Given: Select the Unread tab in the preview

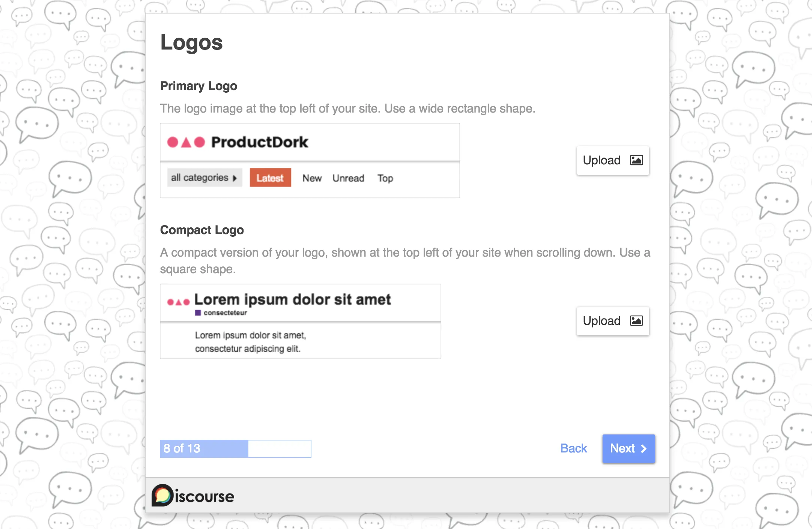Looking at the screenshot, I should coord(348,178).
